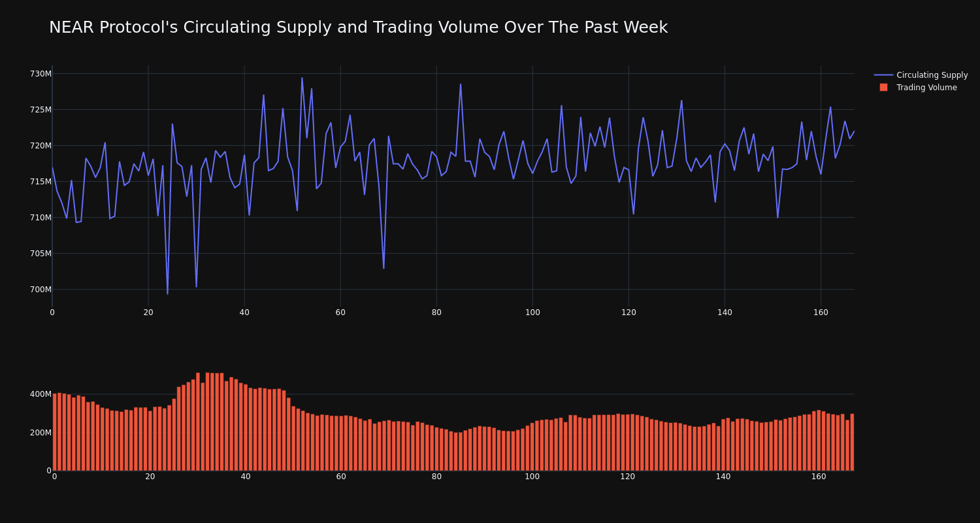Click the red Trading Volume legend swatch
Screen dimensions: 980x523
coord(883,88)
